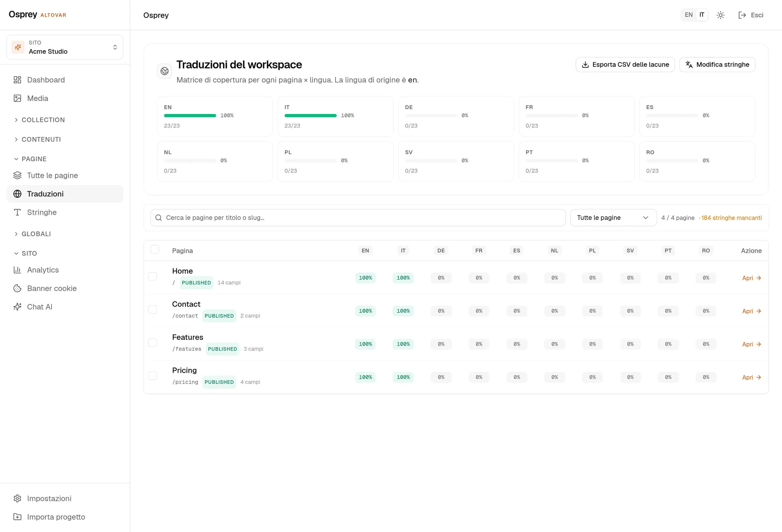Click Esporta CSV delle lacune button

[625, 65]
